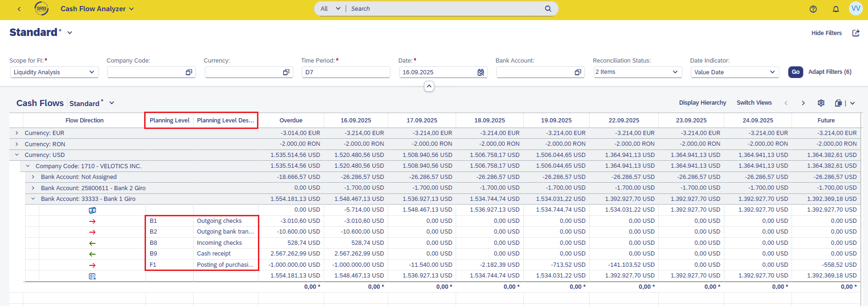Screen dimensions: 868x306
Task: Click the Time Period input field
Action: pyautogui.click(x=345, y=72)
